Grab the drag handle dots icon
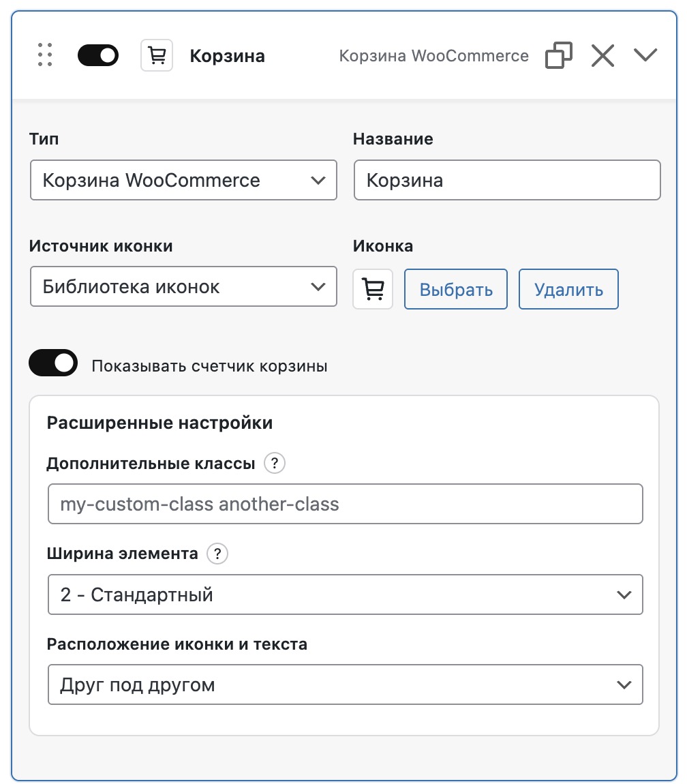 coord(45,55)
